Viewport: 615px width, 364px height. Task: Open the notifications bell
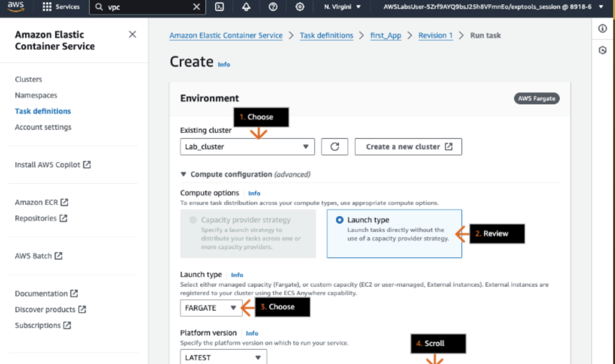point(246,7)
